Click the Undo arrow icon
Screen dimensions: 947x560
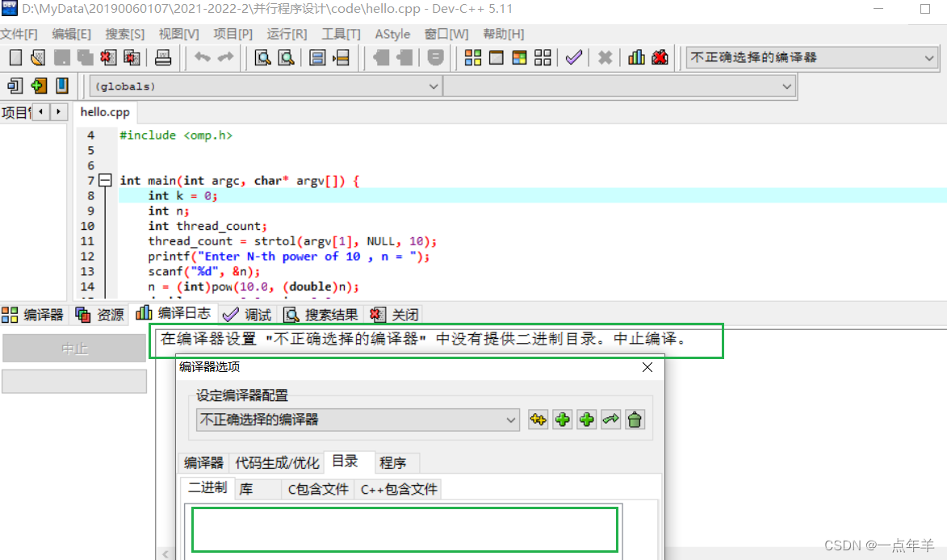(204, 57)
